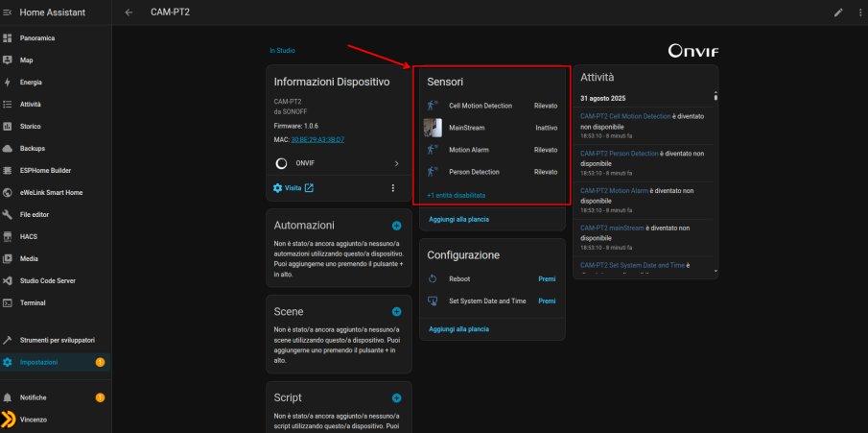Open Person Detection sensor entity
The height and width of the screenshot is (433, 868).
pyautogui.click(x=492, y=172)
